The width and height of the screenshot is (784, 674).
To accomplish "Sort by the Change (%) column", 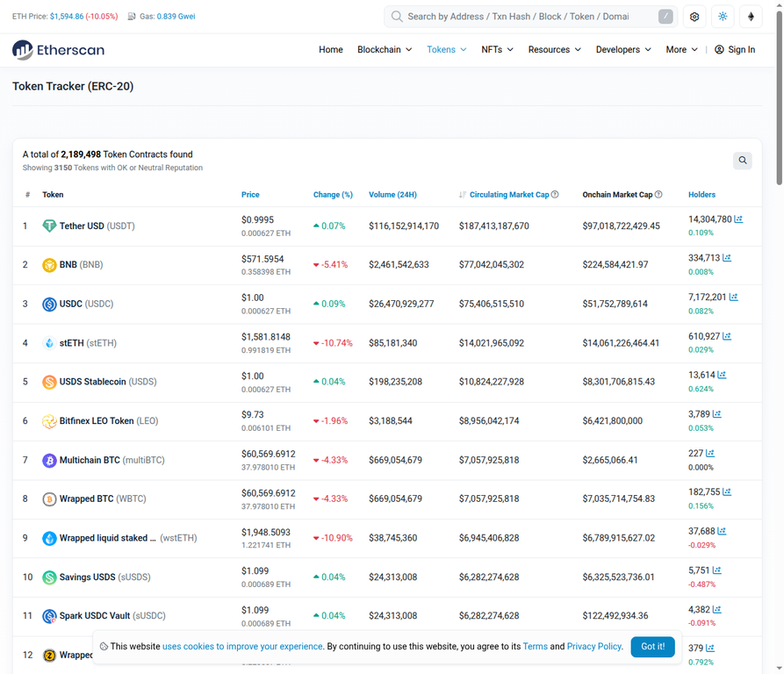I will [x=333, y=194].
